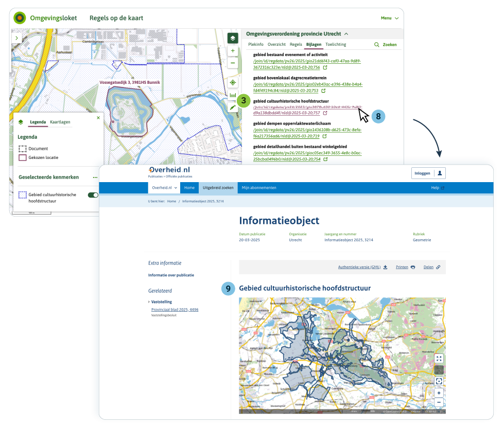This screenshot has height=427, width=504.
Task: Open fullscreen view of Overheid map
Action: [439, 359]
